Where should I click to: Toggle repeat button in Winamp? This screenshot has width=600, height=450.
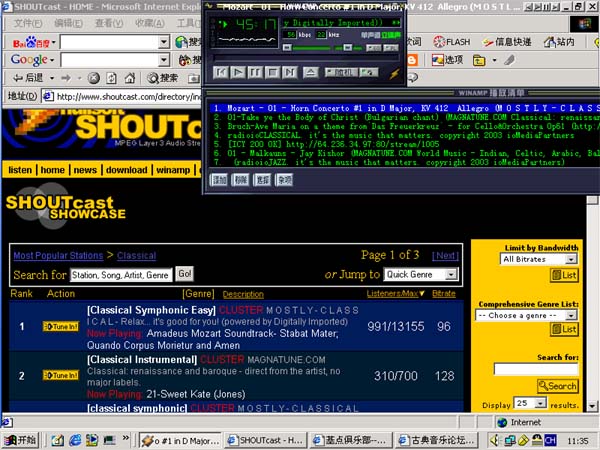[x=369, y=72]
